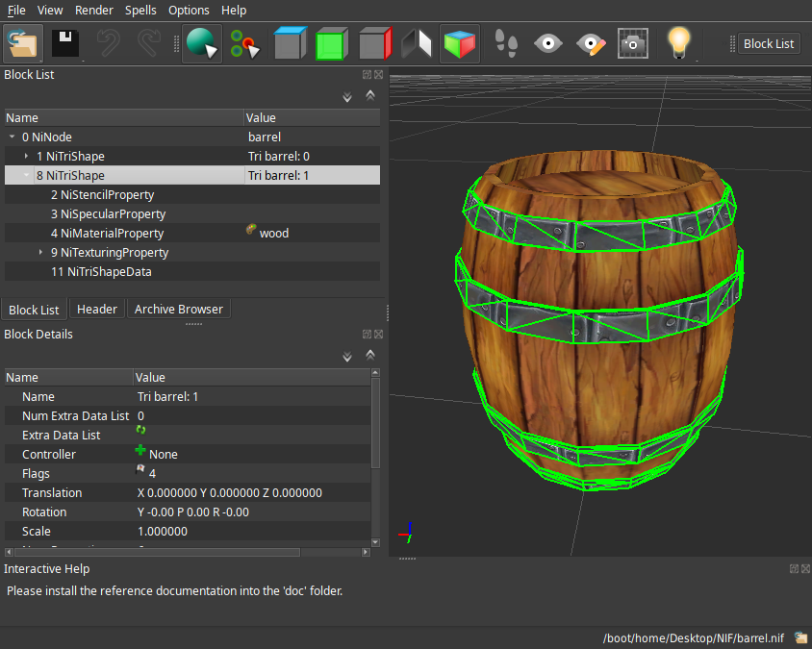Click the Block Details horizontal scrollbar thumb
Screen dimensions: 812x649
158,552
